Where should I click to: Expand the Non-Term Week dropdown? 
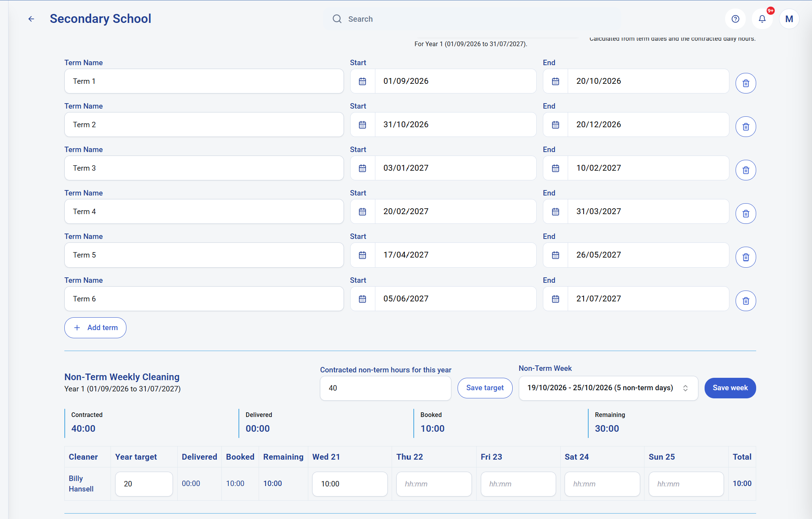tap(608, 388)
